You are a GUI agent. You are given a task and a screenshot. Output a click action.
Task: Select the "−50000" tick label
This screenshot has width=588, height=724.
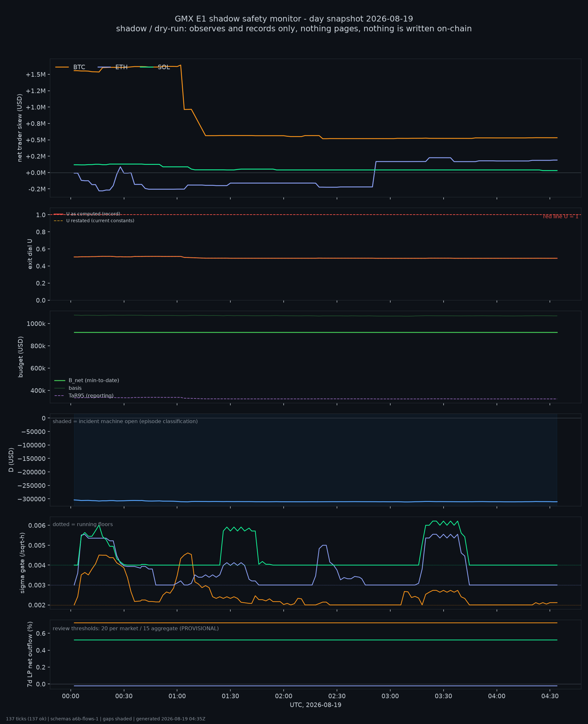tap(33, 431)
